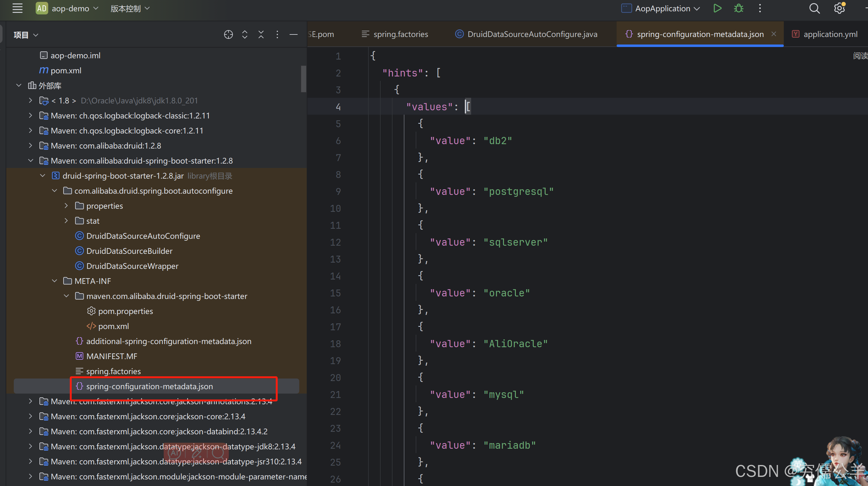The image size is (868, 486).
Task: Open project panel options menu
Action: [277, 34]
